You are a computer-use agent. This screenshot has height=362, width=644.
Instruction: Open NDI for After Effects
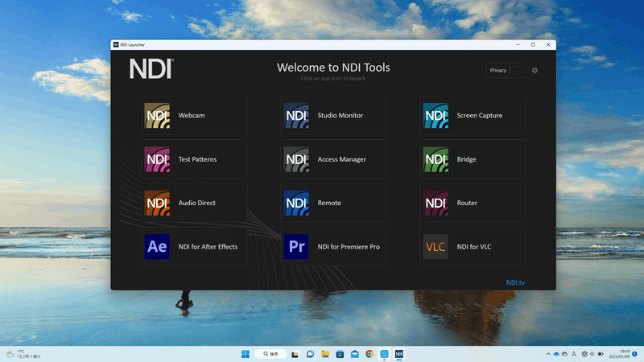point(194,246)
